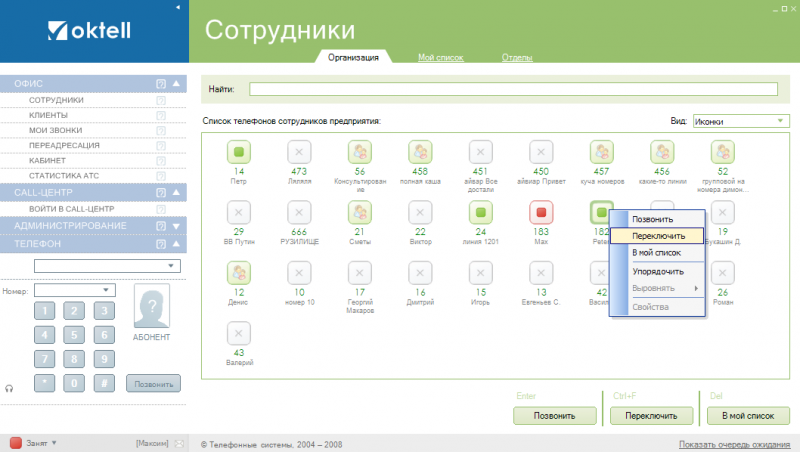Select employee 19 Букашин Д.
The width and height of the screenshot is (800, 452).
coord(722,212)
